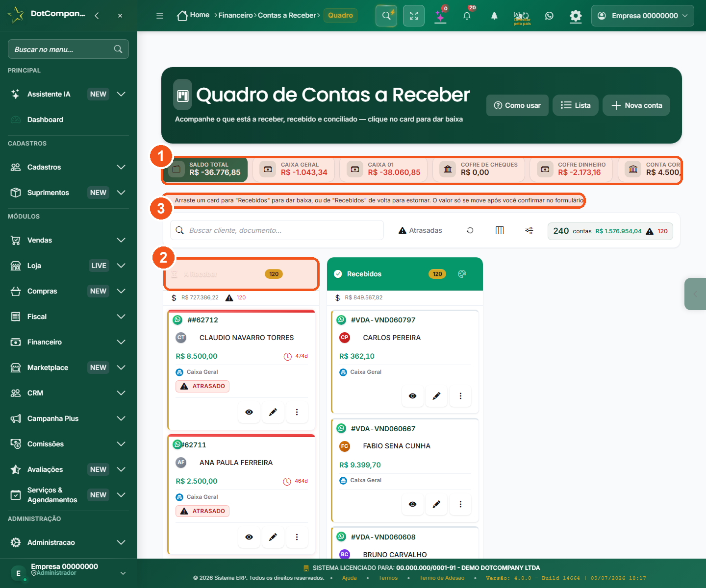This screenshot has height=588, width=706.
Task: Open the side panel tab on right edge
Action: [695, 294]
